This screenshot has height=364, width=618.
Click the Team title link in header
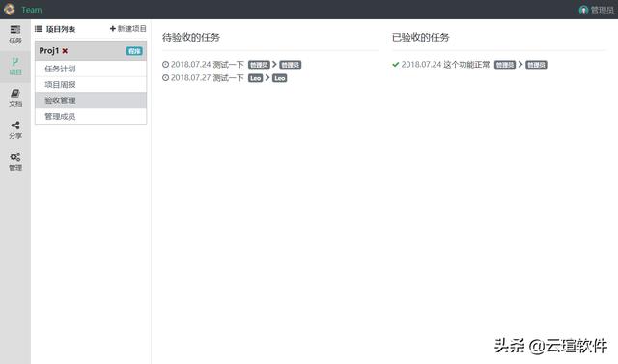pyautogui.click(x=32, y=10)
